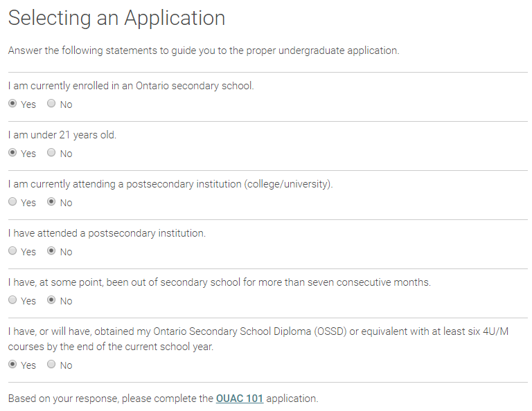The height and width of the screenshot is (411, 532).
Task: Click the No label under the 21 years old statement
Action: click(x=66, y=154)
